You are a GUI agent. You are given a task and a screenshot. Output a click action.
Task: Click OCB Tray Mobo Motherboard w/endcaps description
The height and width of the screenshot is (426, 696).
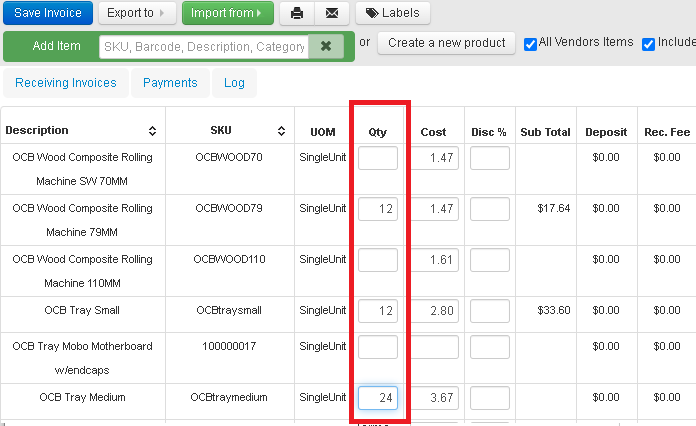[x=82, y=358]
